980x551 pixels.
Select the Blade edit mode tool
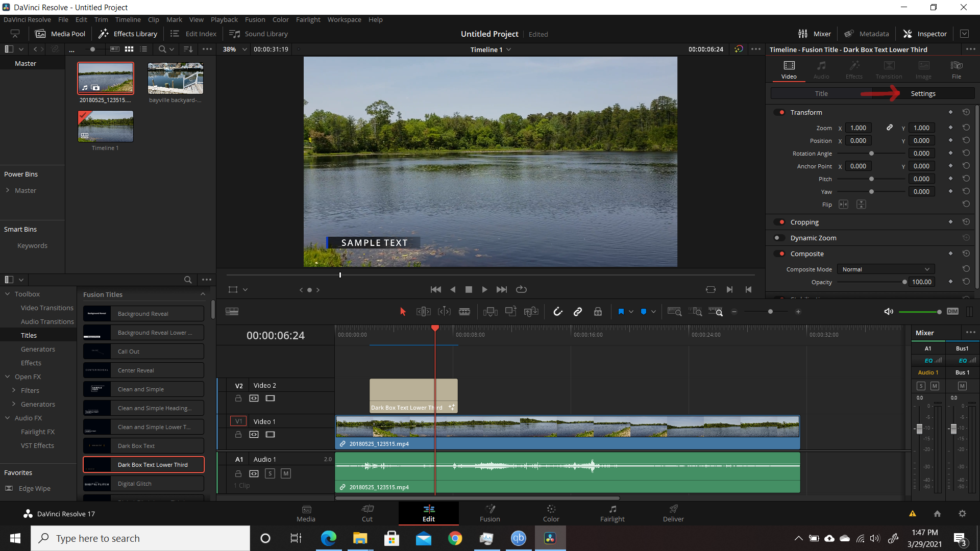pos(464,312)
